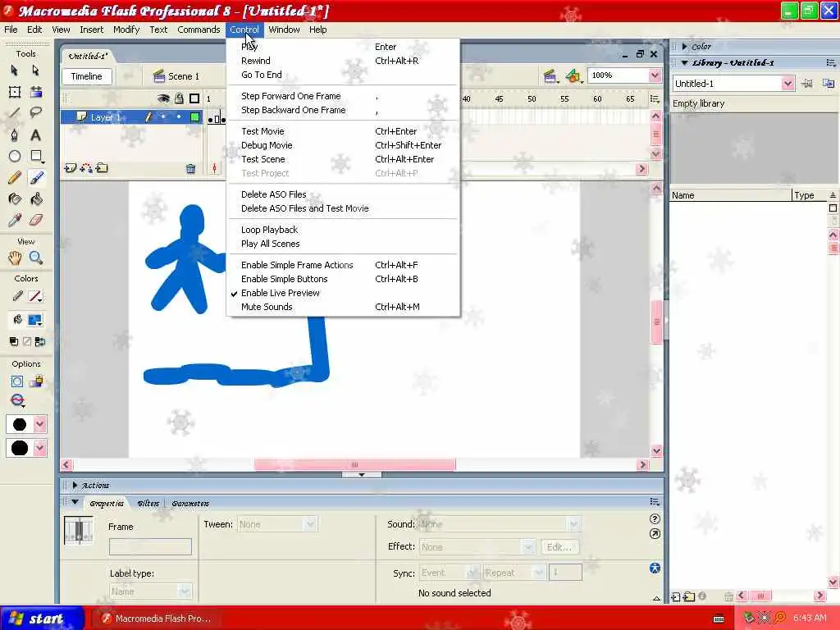This screenshot has width=840, height=630.
Task: Toggle lock all layers padlock icon
Action: [x=179, y=98]
